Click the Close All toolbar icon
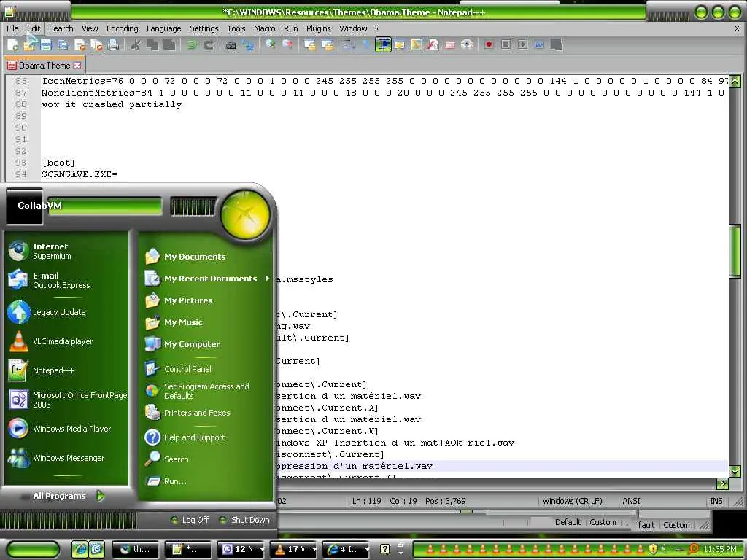The width and height of the screenshot is (747, 560). tap(96, 44)
